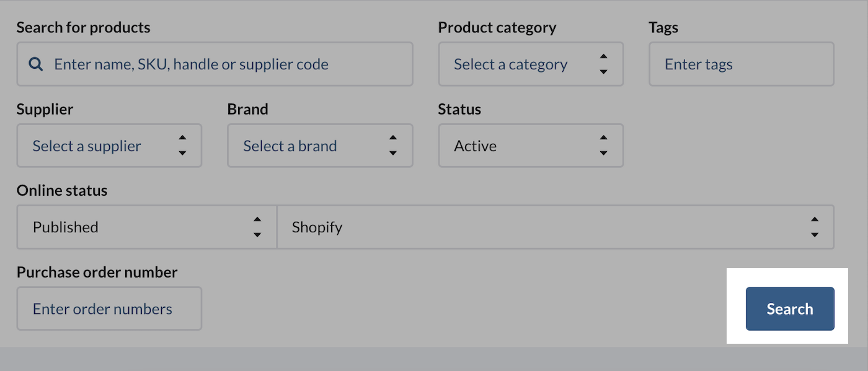Click the up-down arrows on Status selector
This screenshot has width=868, height=371.
pos(603,146)
